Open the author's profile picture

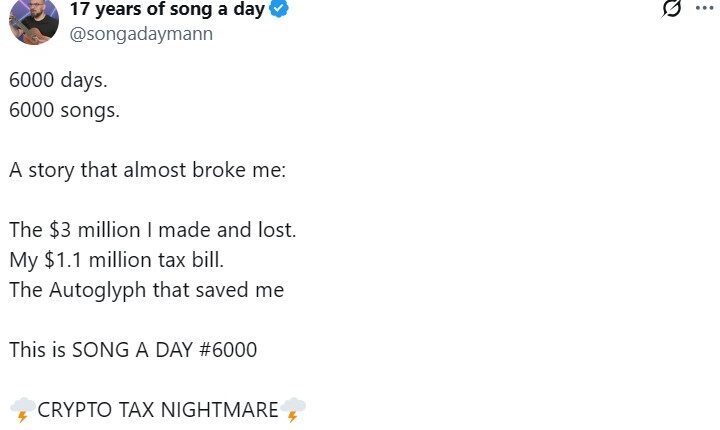(x=33, y=20)
